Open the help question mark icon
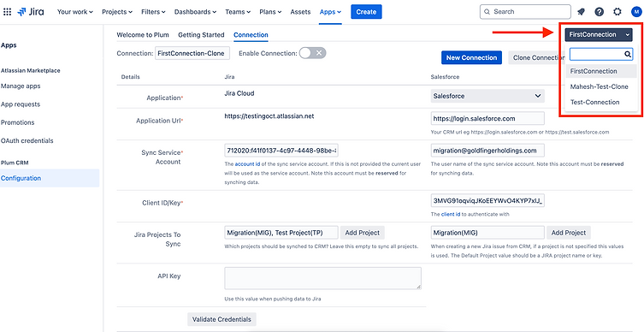This screenshot has width=644, height=332. (x=600, y=12)
